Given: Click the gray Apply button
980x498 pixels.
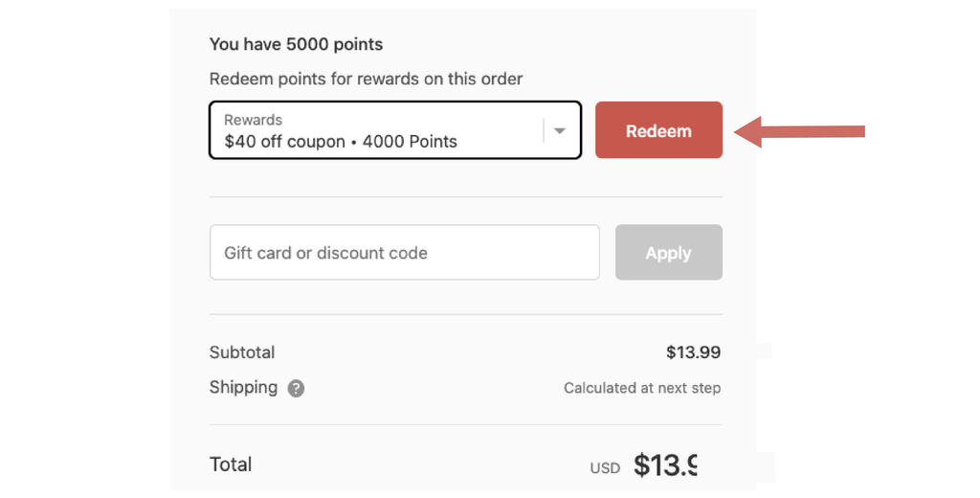Looking at the screenshot, I should pos(668,253).
